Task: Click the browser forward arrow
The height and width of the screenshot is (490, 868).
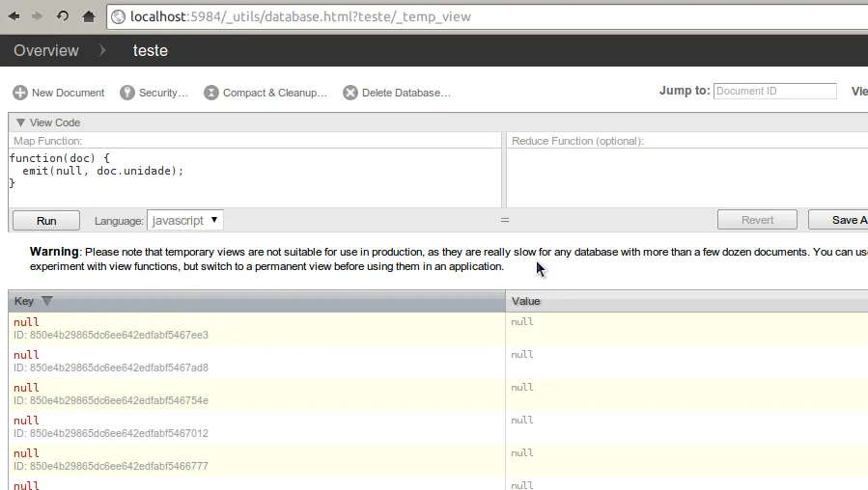Action: [38, 16]
